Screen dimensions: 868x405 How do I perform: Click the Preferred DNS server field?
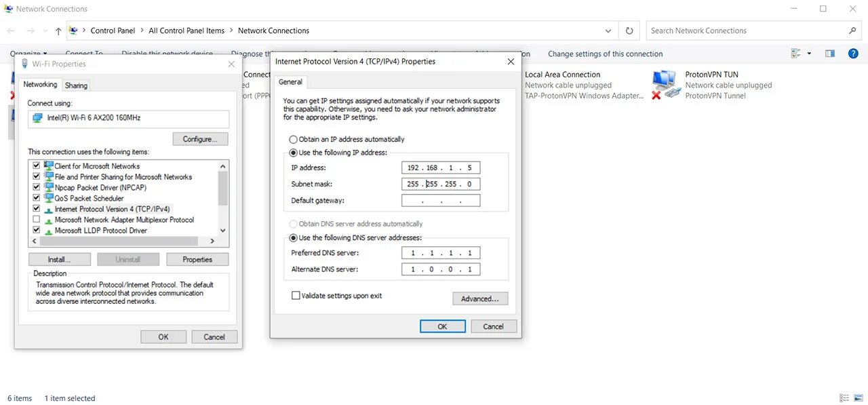[441, 253]
